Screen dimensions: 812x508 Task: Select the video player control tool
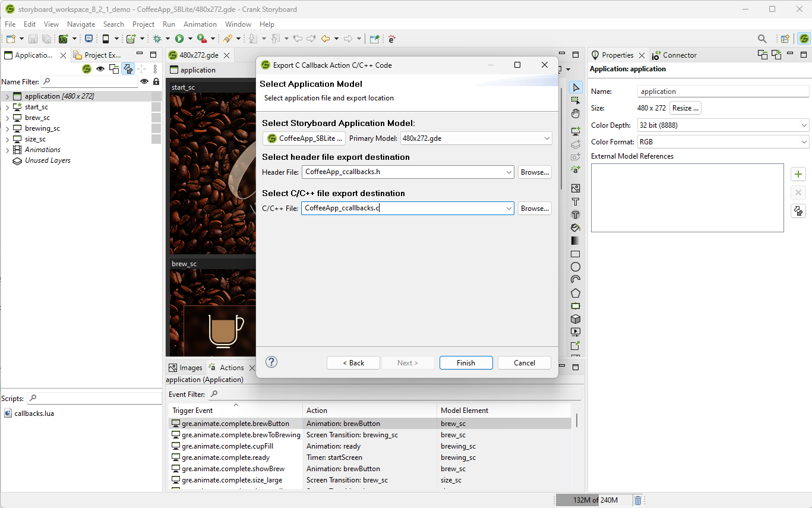click(576, 332)
